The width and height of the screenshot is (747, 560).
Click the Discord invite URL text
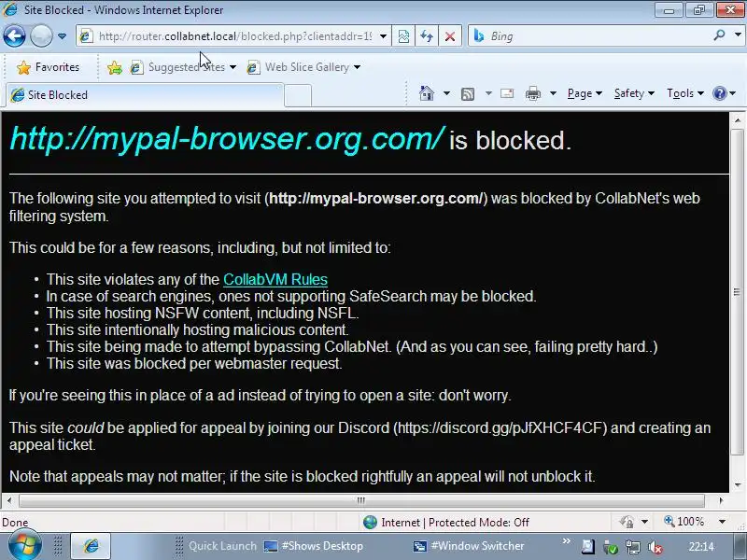500,427
